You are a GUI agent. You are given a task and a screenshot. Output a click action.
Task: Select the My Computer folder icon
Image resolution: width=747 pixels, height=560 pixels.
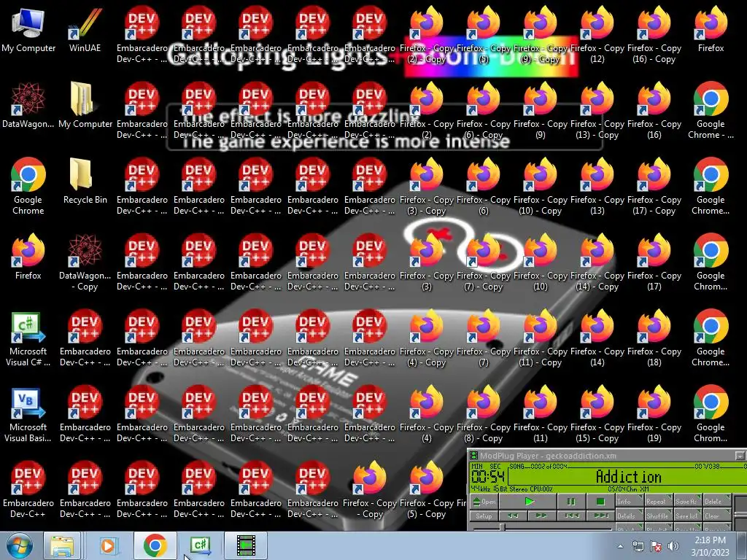(85, 105)
